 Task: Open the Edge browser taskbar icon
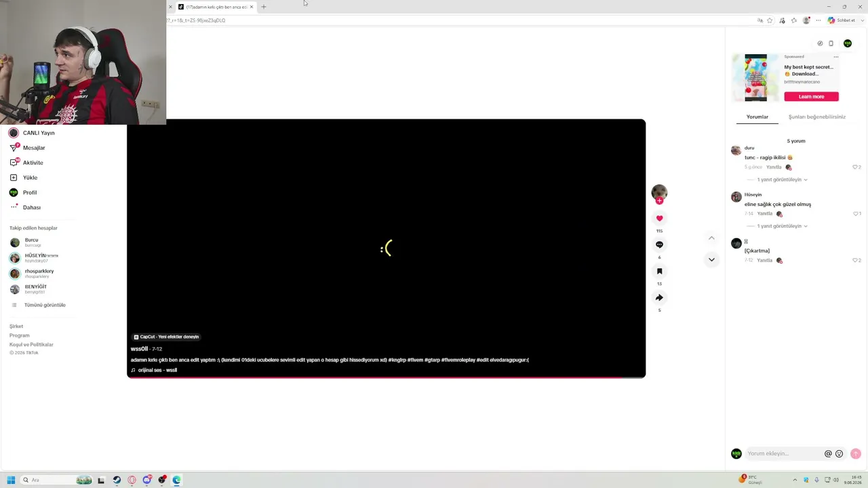pyautogui.click(x=176, y=480)
